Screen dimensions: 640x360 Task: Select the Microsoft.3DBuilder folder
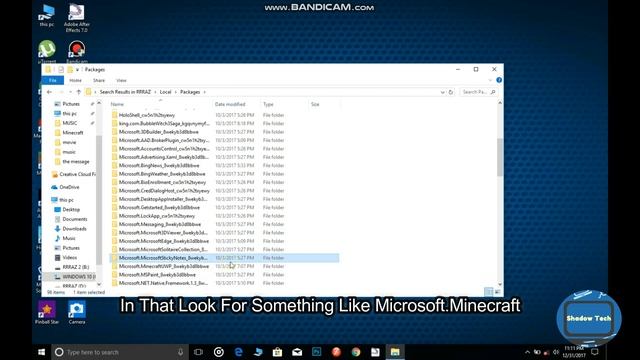click(x=158, y=132)
